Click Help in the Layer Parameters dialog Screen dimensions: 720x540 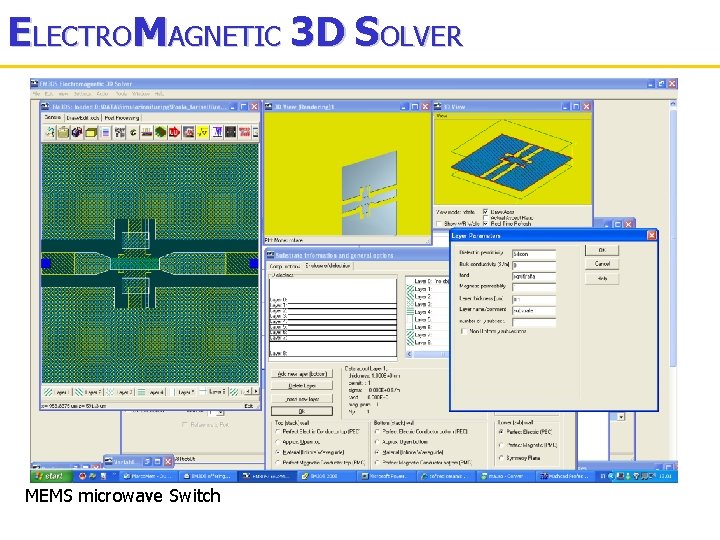[x=602, y=278]
